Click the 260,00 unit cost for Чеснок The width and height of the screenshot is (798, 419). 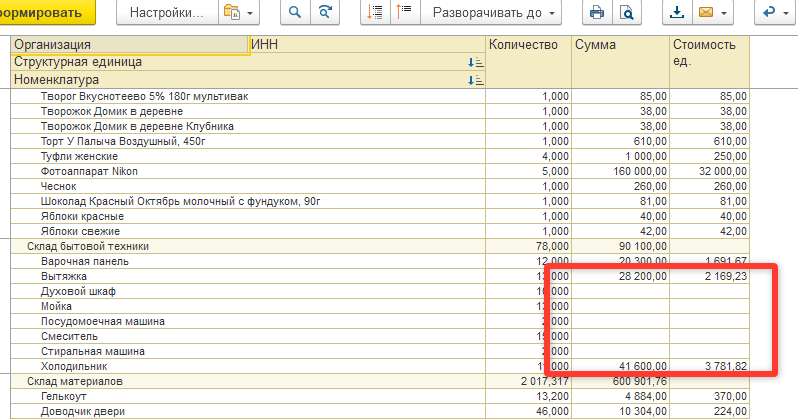coord(709,186)
